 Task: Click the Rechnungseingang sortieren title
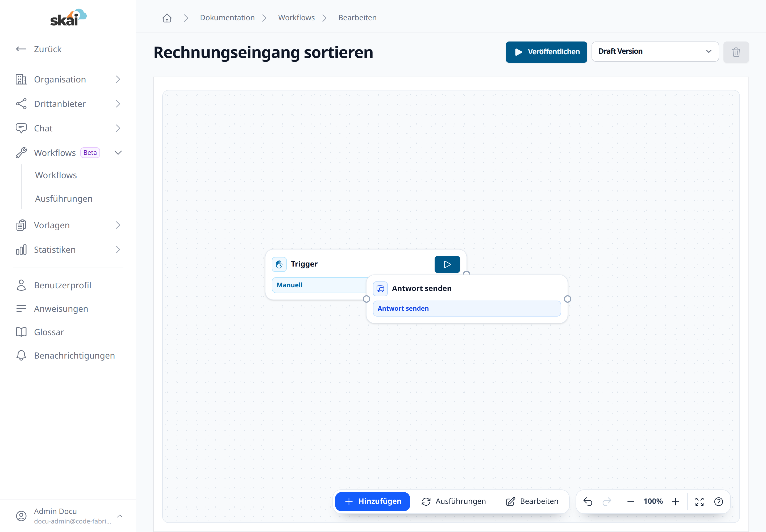click(263, 52)
